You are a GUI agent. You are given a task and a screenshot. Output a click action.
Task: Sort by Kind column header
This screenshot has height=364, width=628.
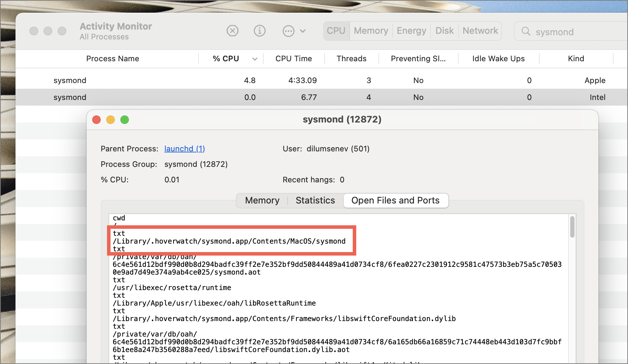tap(576, 59)
